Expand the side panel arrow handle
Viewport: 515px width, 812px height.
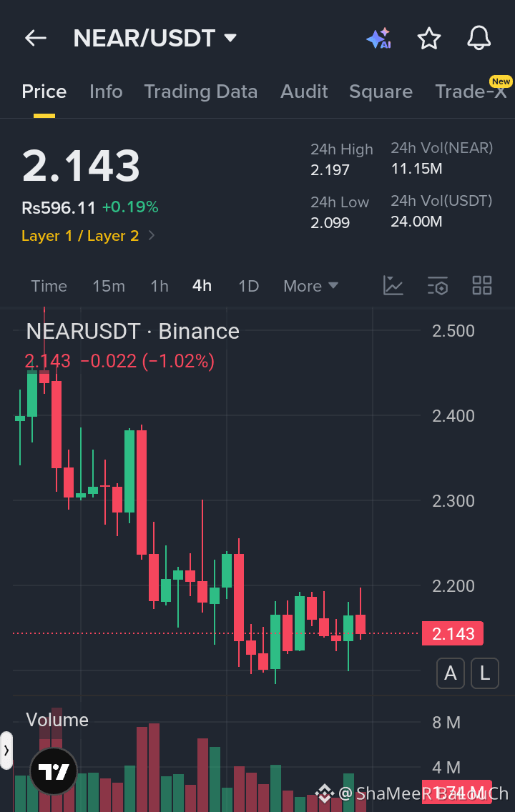(6, 750)
